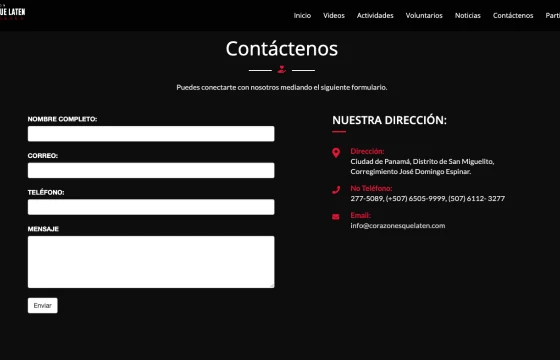Click the phone icon beside No Teléfono
This screenshot has width=560, height=360.
[336, 190]
